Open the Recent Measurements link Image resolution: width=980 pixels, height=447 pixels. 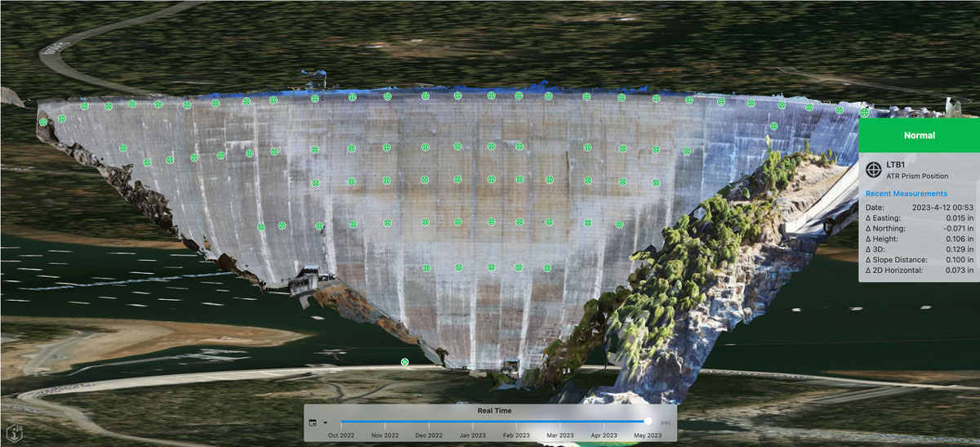(906, 194)
